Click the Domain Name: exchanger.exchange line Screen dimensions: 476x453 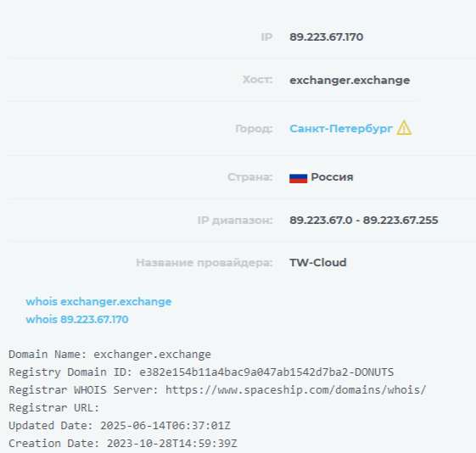pyautogui.click(x=109, y=355)
